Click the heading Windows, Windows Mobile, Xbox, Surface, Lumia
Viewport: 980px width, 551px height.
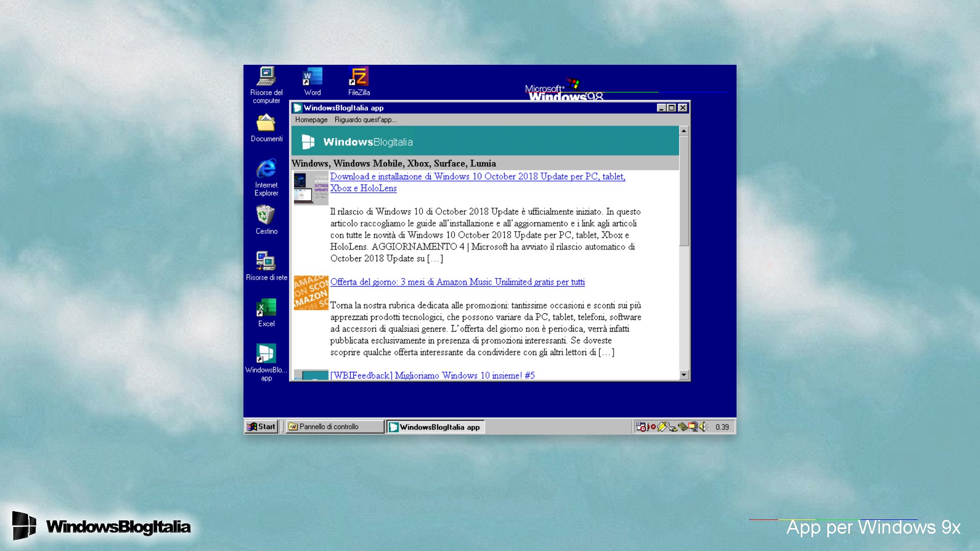[x=394, y=163]
